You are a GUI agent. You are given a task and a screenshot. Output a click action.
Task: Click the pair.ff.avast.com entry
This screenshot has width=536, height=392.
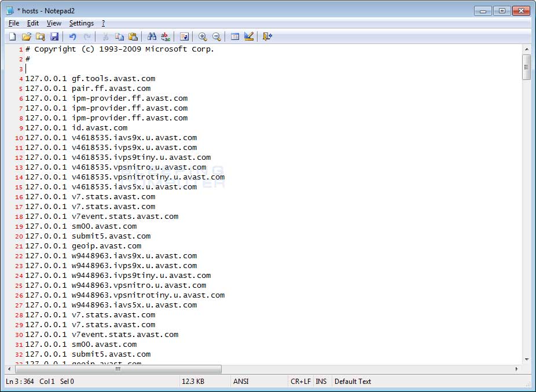[111, 89]
